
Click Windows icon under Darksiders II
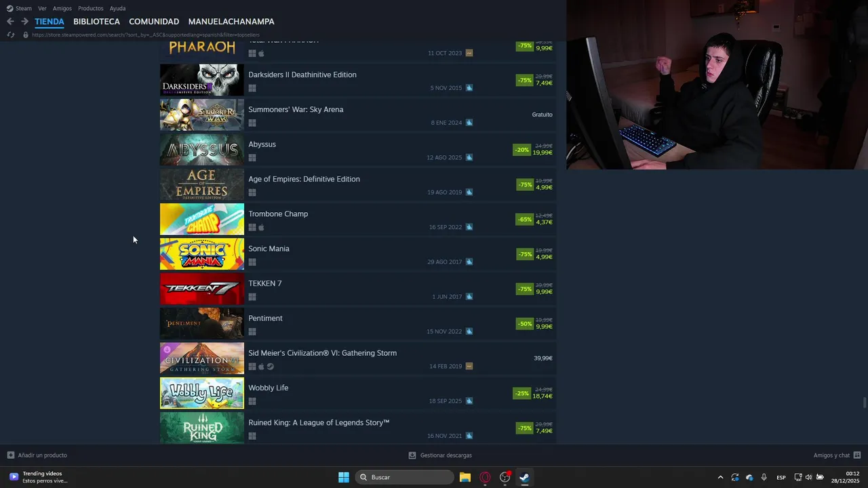(x=252, y=88)
